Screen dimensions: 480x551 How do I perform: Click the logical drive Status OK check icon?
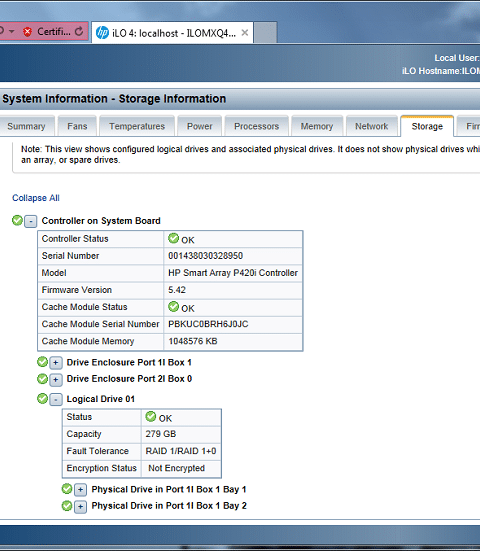click(x=151, y=416)
